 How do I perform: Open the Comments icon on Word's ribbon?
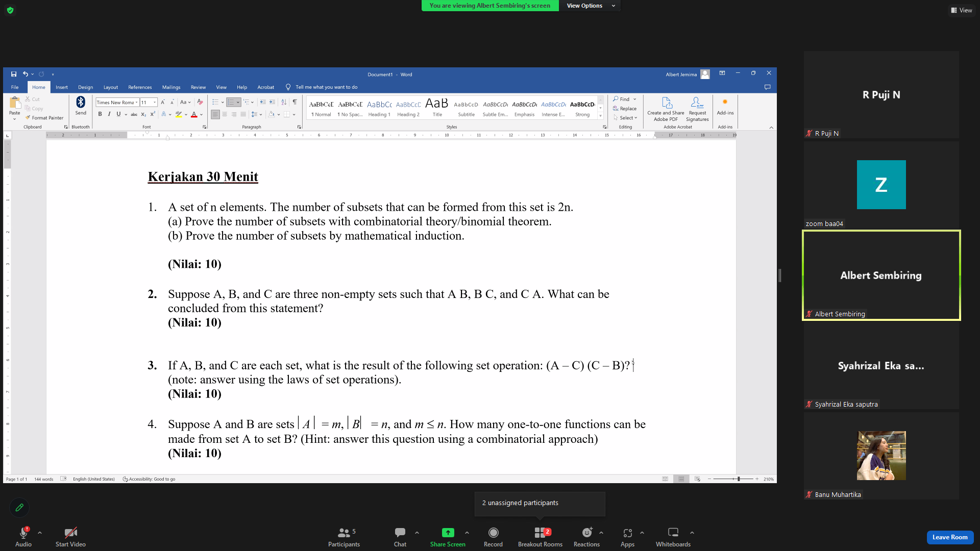767,87
